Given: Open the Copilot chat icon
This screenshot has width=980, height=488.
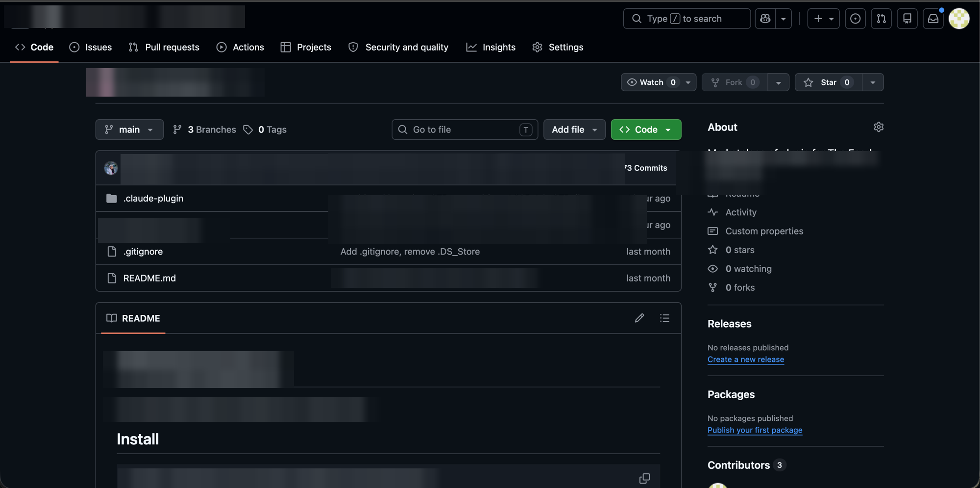Looking at the screenshot, I should [765, 19].
